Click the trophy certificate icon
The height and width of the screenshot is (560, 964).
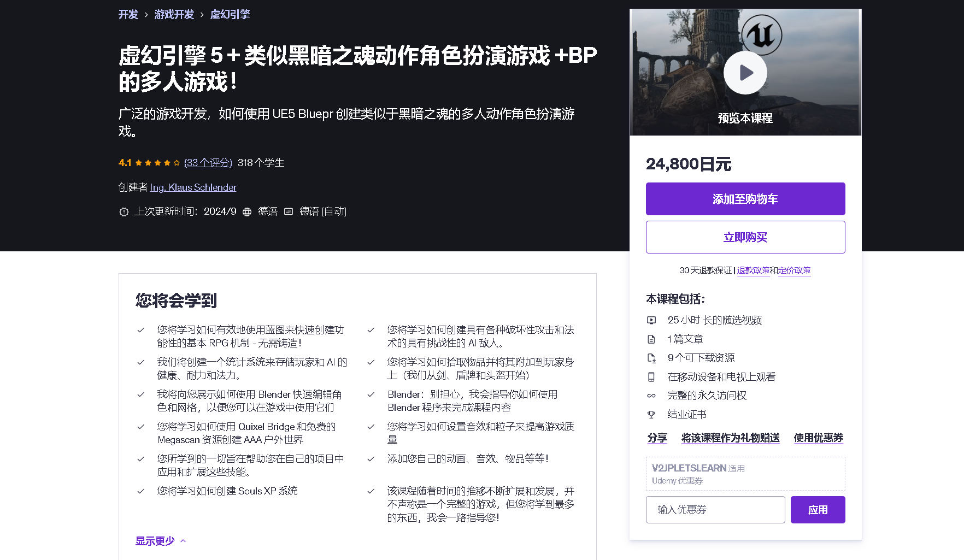coord(651,415)
